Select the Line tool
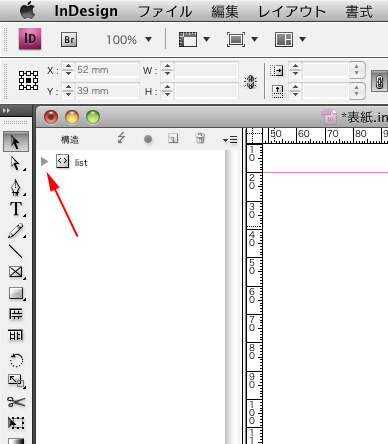 click(x=16, y=252)
